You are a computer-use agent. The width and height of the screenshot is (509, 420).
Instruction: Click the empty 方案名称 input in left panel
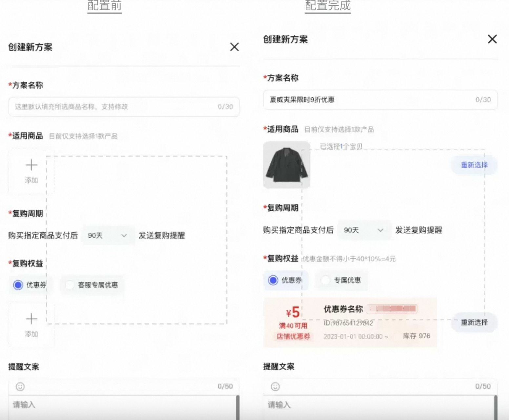pos(124,107)
